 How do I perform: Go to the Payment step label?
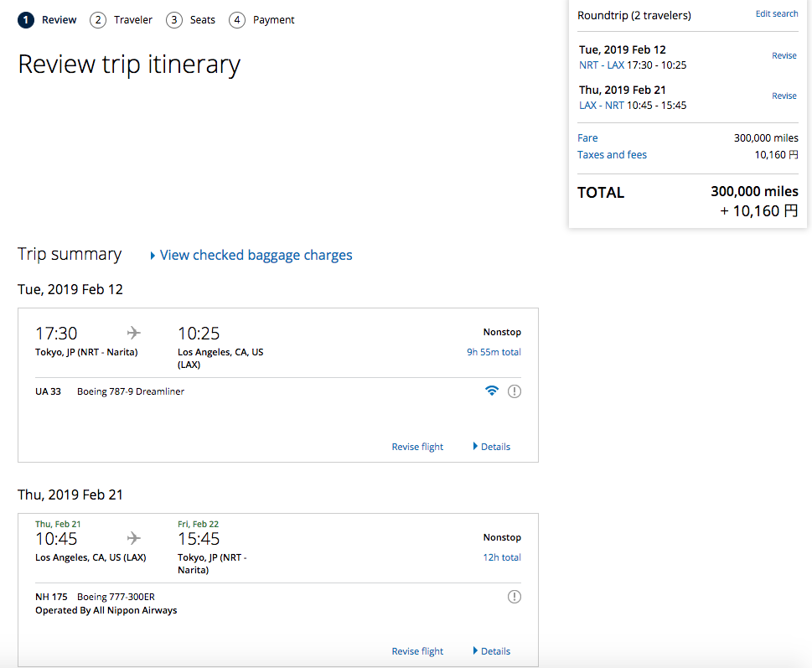pos(273,20)
